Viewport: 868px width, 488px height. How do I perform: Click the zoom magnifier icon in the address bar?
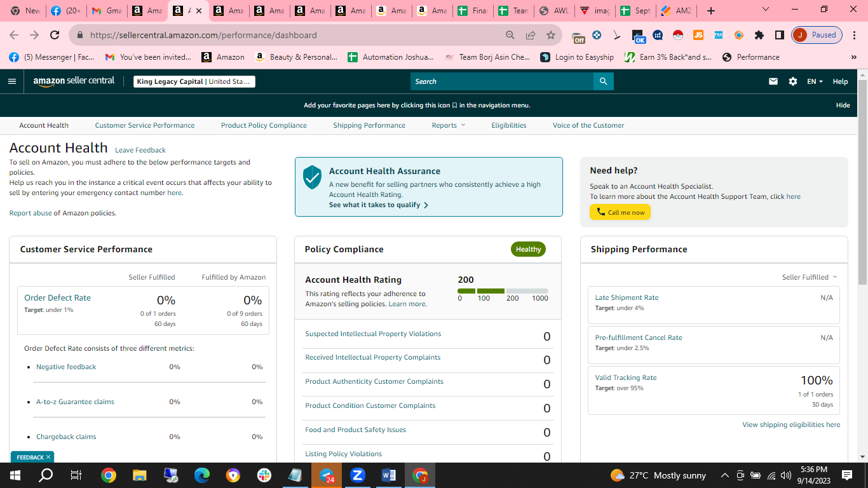coord(510,35)
